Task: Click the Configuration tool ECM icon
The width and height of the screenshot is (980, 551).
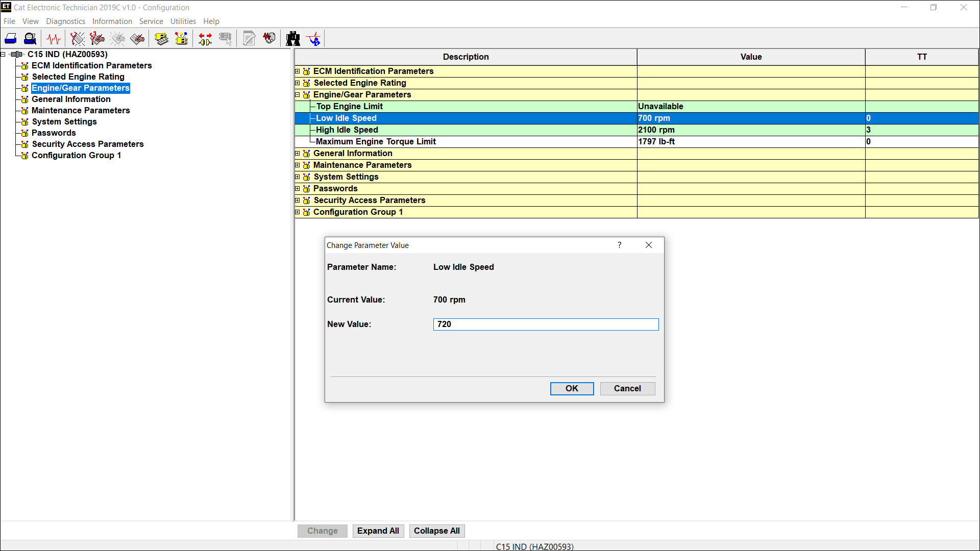Action: coord(181,39)
